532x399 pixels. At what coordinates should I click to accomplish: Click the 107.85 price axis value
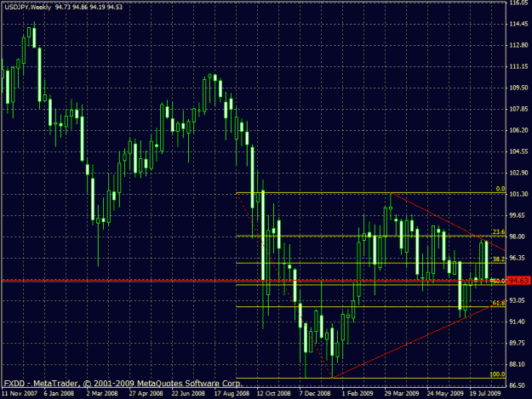[x=518, y=109]
